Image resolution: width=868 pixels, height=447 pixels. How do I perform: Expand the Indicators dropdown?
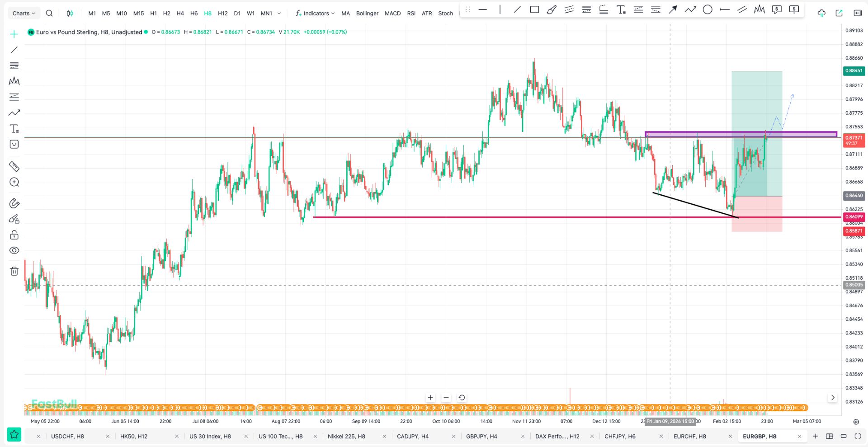click(x=315, y=13)
